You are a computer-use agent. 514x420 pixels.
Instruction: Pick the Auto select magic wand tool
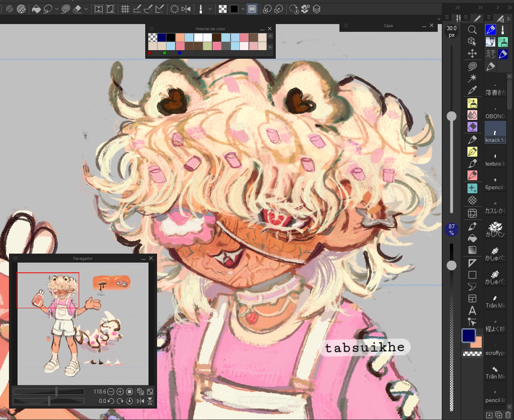[472, 78]
